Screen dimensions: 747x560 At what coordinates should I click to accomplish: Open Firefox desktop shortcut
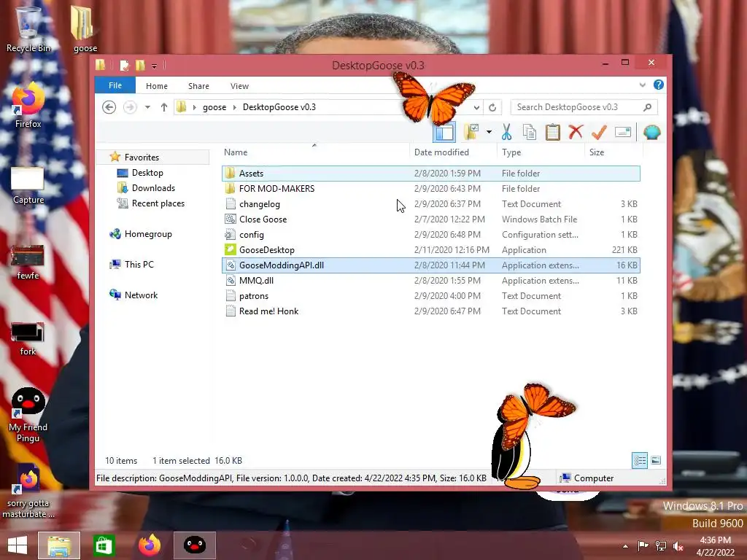click(28, 105)
